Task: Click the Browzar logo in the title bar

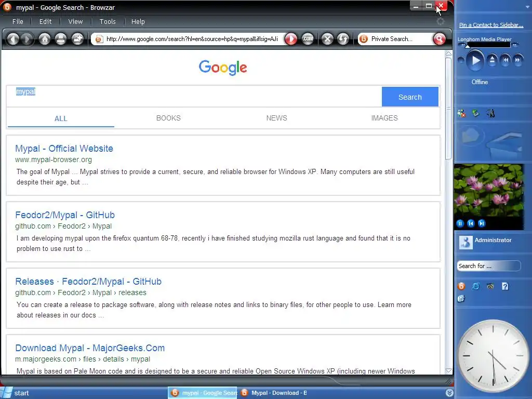Action: [7, 7]
